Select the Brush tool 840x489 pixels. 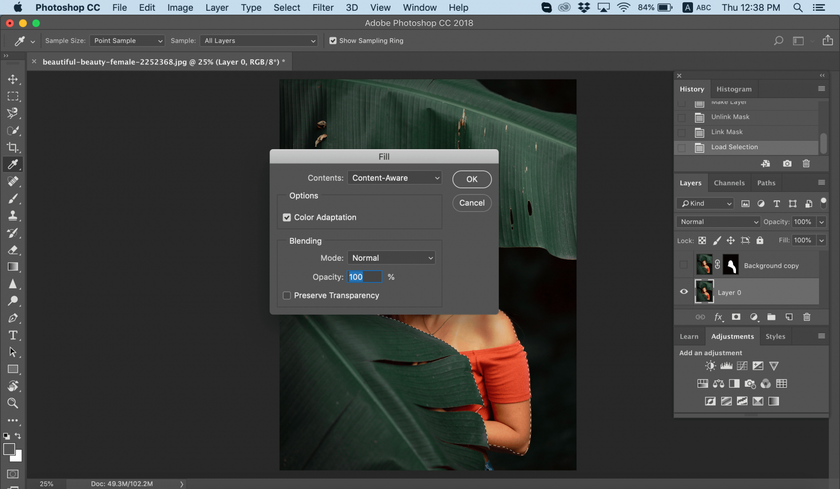[x=13, y=199]
